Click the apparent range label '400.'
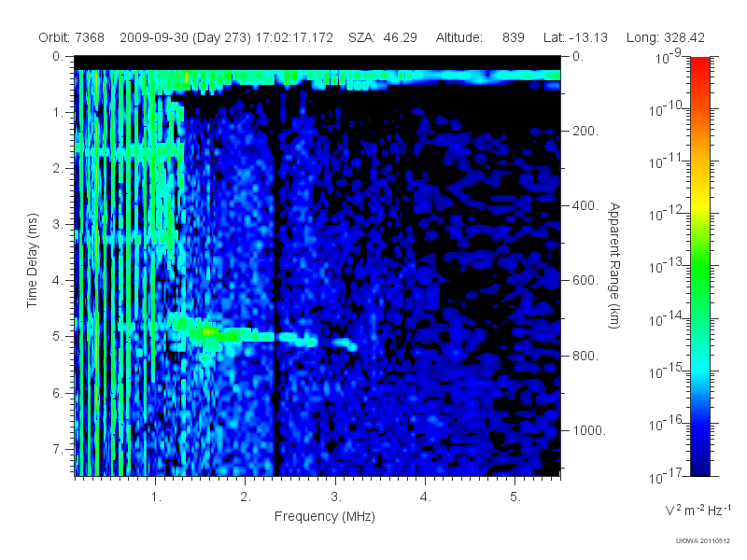This screenshot has width=747, height=560. click(585, 205)
